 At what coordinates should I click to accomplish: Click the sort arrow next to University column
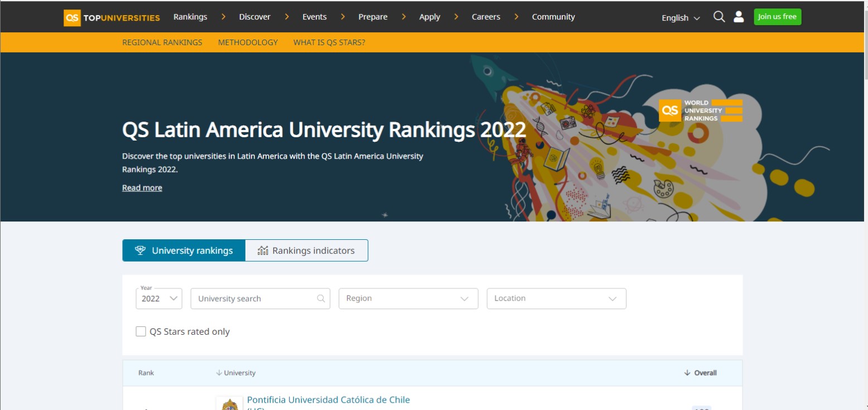[x=219, y=373]
